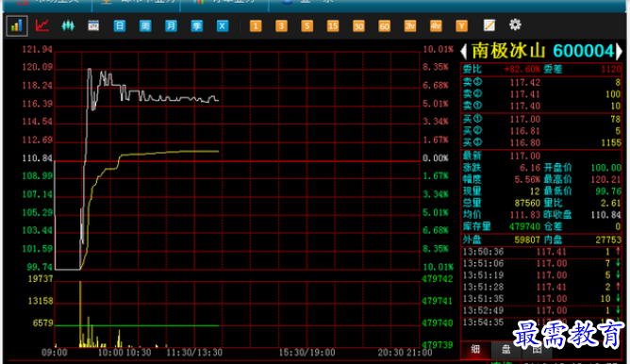This screenshot has height=364, width=630.
Task: Click the stock name 南极冰山
Action: (x=508, y=51)
